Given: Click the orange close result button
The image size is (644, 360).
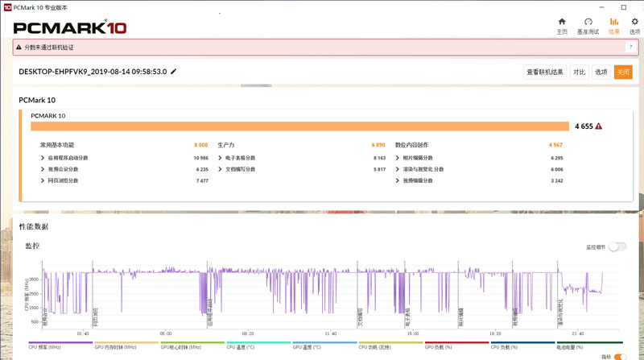Looking at the screenshot, I should click(623, 72).
